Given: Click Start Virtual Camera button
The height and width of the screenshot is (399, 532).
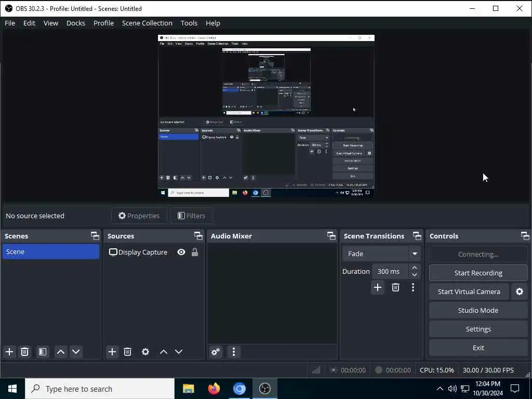Looking at the screenshot, I should pyautogui.click(x=469, y=292).
